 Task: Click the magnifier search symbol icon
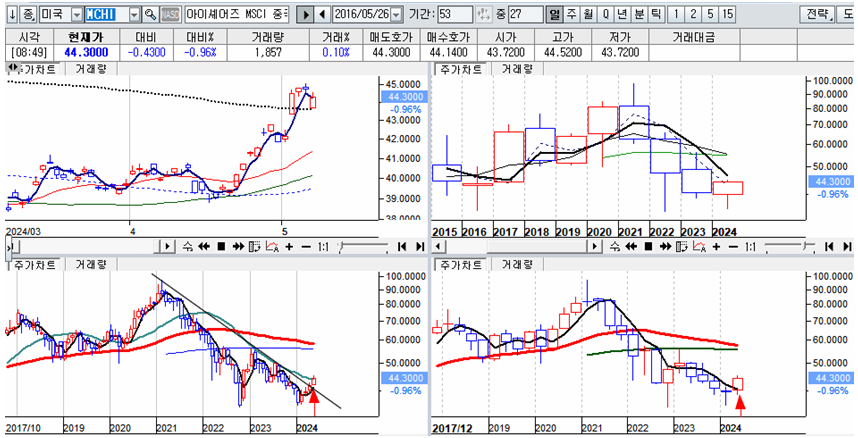point(150,14)
